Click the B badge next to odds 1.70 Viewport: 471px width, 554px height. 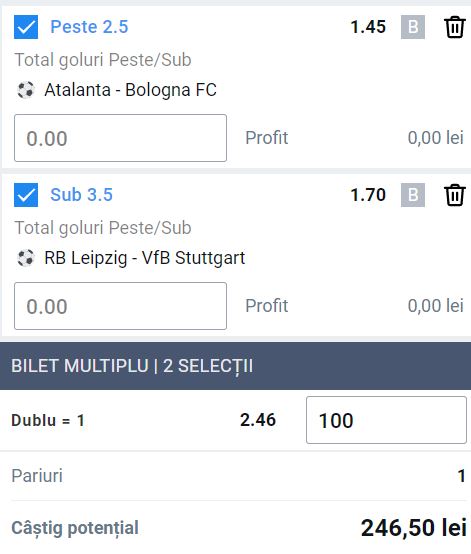pyautogui.click(x=413, y=195)
